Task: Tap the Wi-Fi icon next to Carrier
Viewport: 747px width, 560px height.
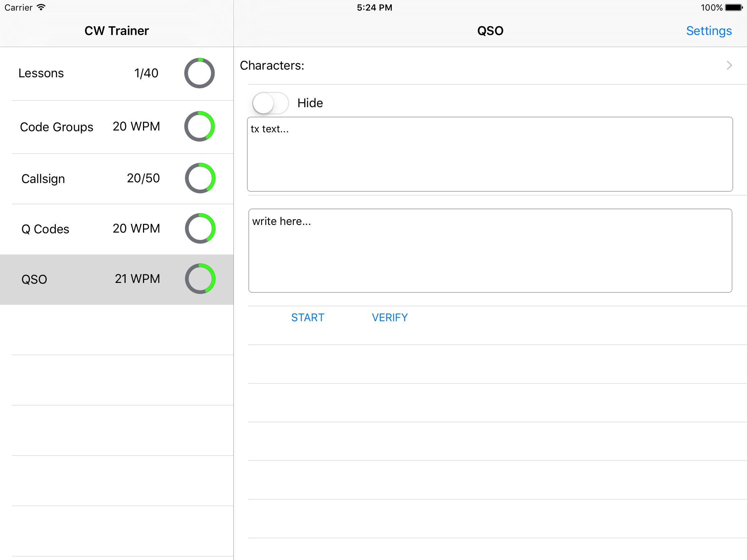Action: (41, 8)
